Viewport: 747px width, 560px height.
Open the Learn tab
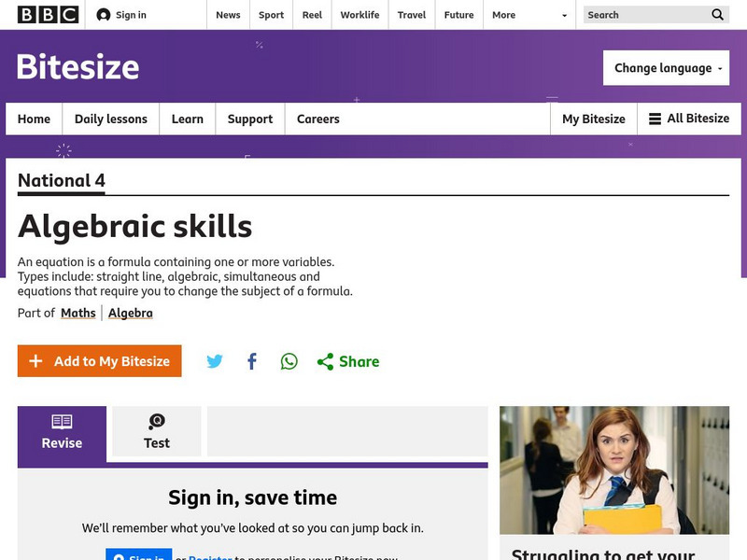[188, 119]
